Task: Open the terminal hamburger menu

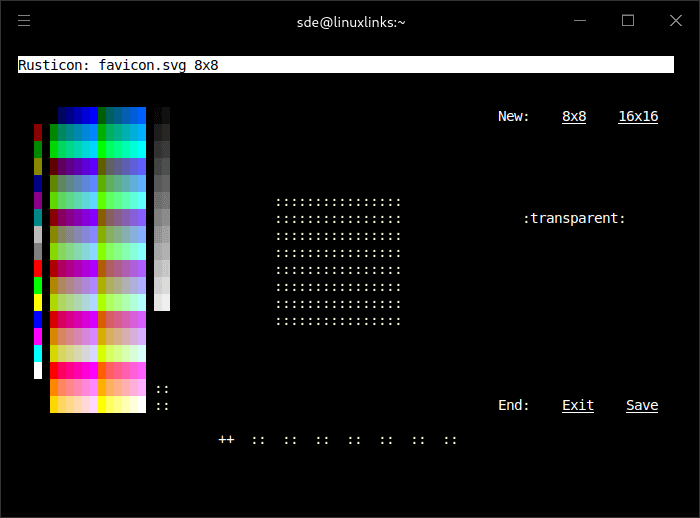Action: click(24, 21)
